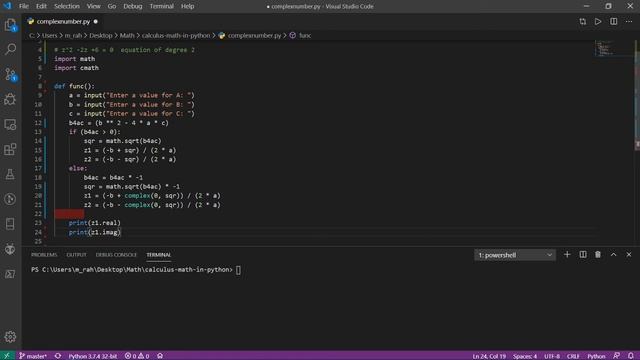Screen dimensions: 640x360
Task: Click 'calculus-math-in-python' breadcrumb folder
Action: pos(176,36)
